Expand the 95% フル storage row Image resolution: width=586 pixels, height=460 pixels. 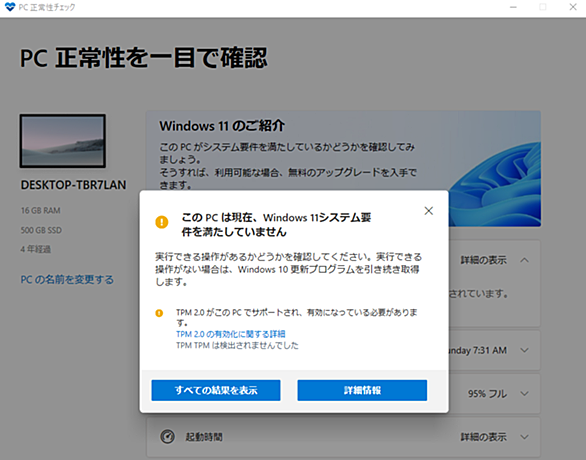click(x=525, y=393)
